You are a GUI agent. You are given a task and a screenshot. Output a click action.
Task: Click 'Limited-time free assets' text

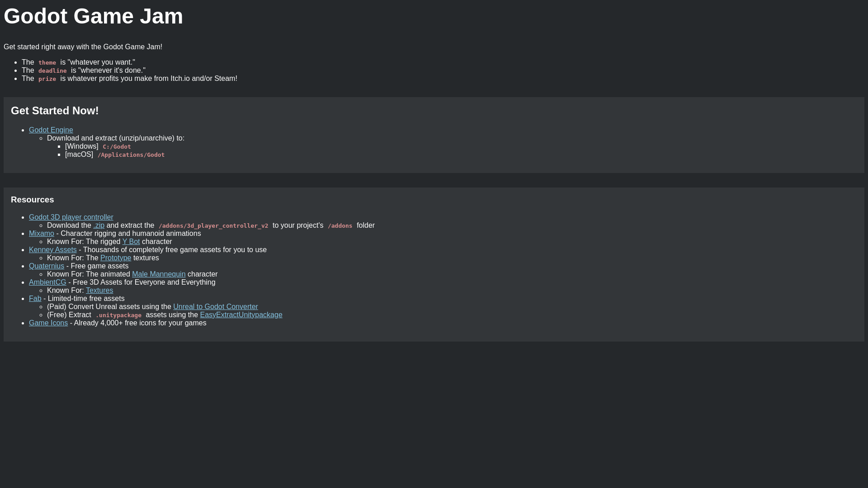tap(86, 299)
